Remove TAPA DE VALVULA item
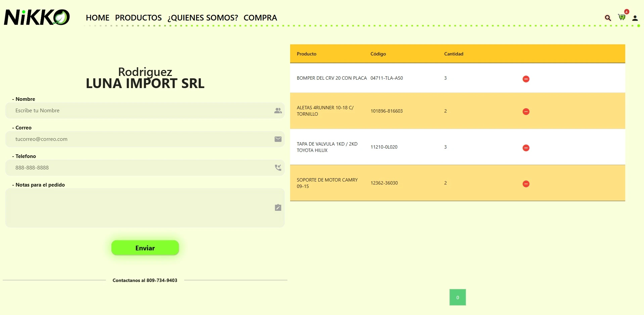Viewport: 644px width, 315px height. (x=526, y=148)
